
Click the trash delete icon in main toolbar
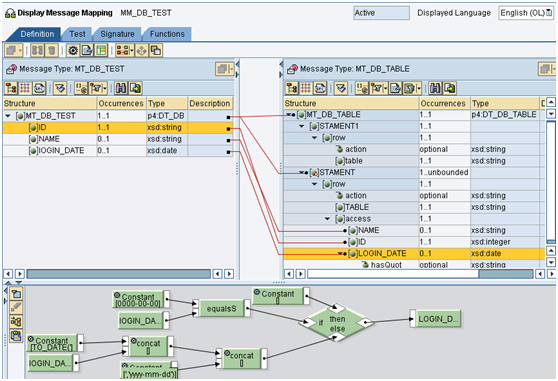click(x=52, y=51)
